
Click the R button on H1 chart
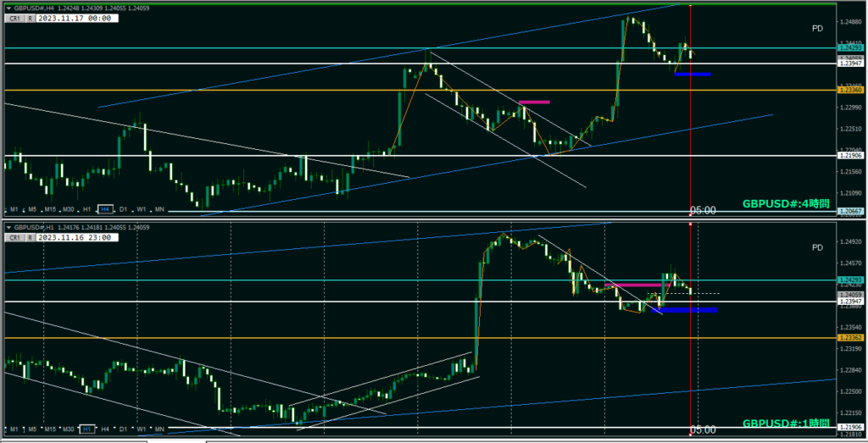point(30,238)
